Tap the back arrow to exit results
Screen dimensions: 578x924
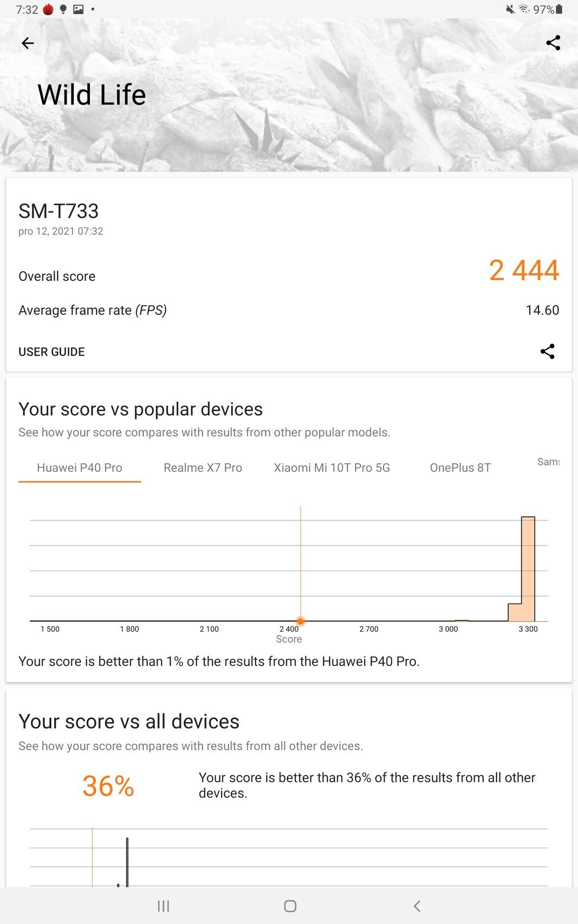pos(27,43)
